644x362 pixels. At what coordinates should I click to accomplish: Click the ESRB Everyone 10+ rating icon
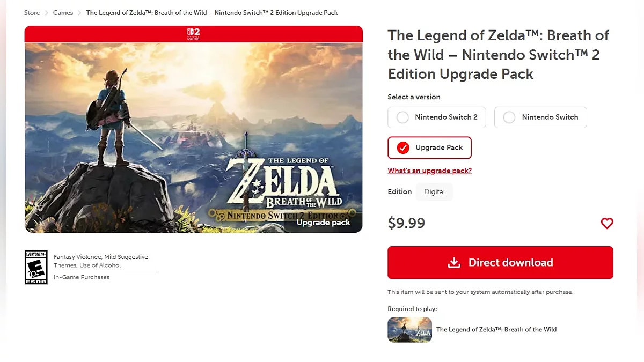tap(36, 267)
